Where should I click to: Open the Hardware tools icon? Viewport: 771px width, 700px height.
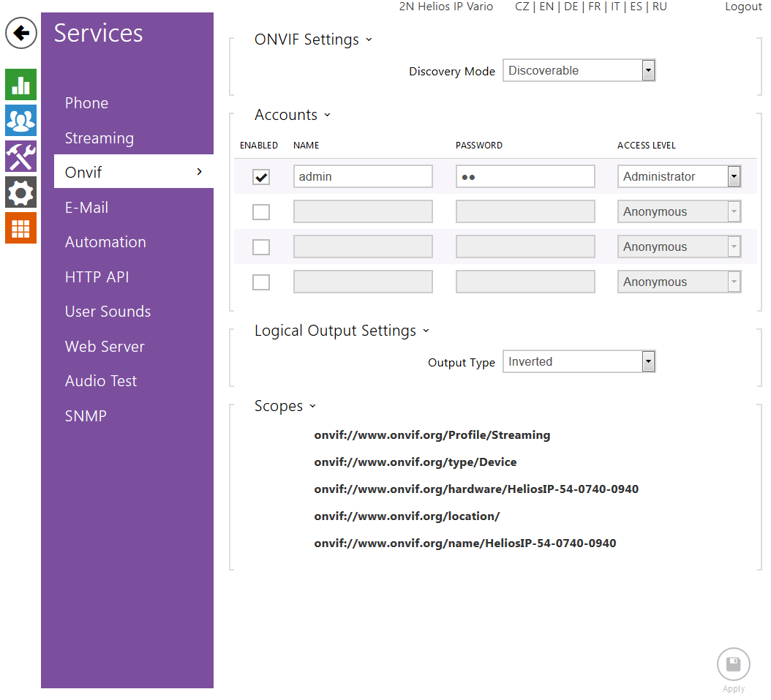pyautogui.click(x=20, y=157)
